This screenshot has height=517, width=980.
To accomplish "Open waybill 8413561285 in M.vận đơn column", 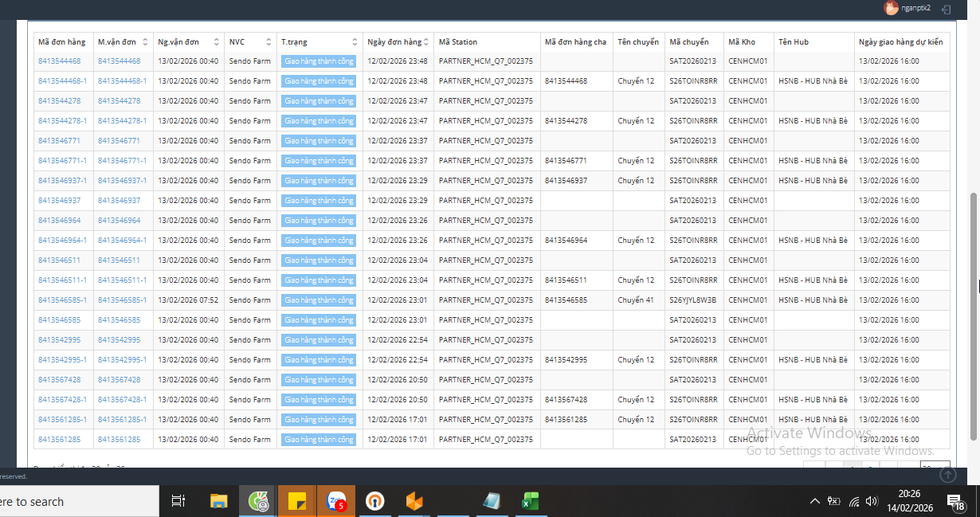I will 119,440.
